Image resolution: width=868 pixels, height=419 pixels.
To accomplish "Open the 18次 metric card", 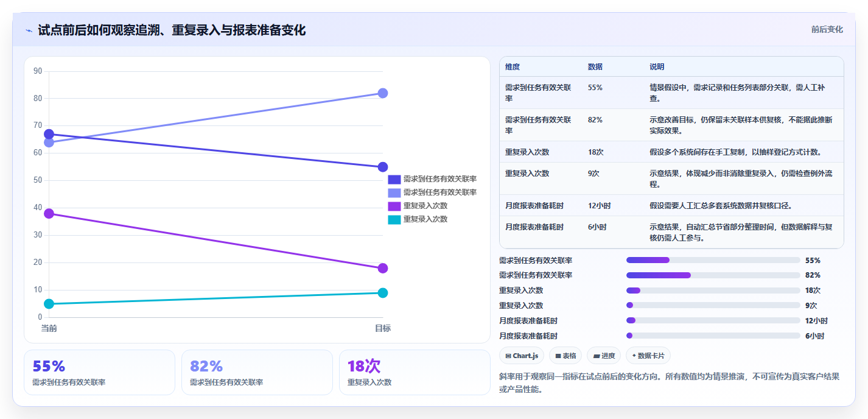I will tap(415, 372).
